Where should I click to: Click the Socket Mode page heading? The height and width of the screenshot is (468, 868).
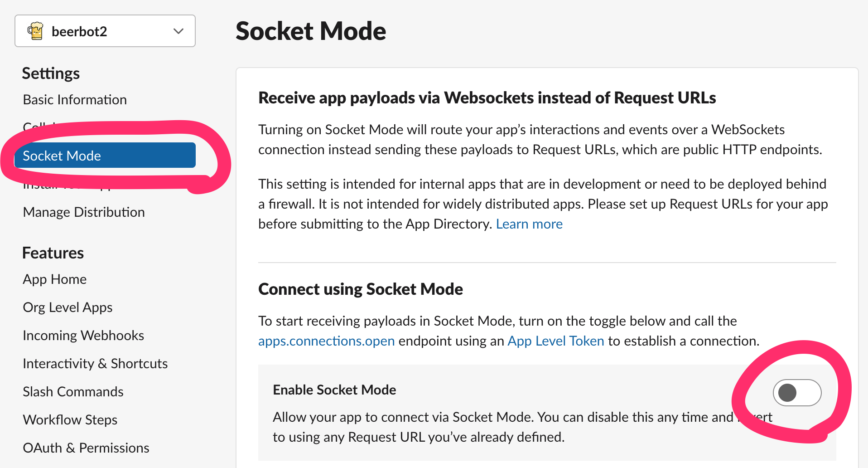[311, 31]
